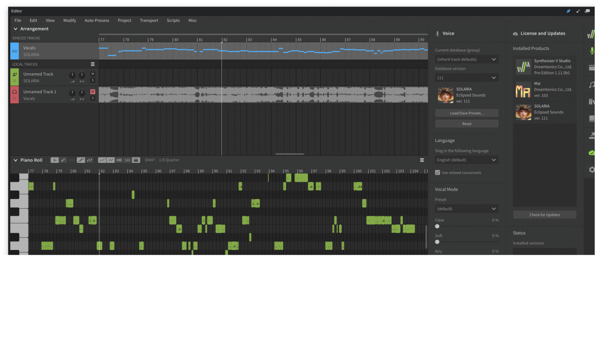The image size is (611, 364).
Task: Click the Reset button in Voice panel
Action: point(467,124)
